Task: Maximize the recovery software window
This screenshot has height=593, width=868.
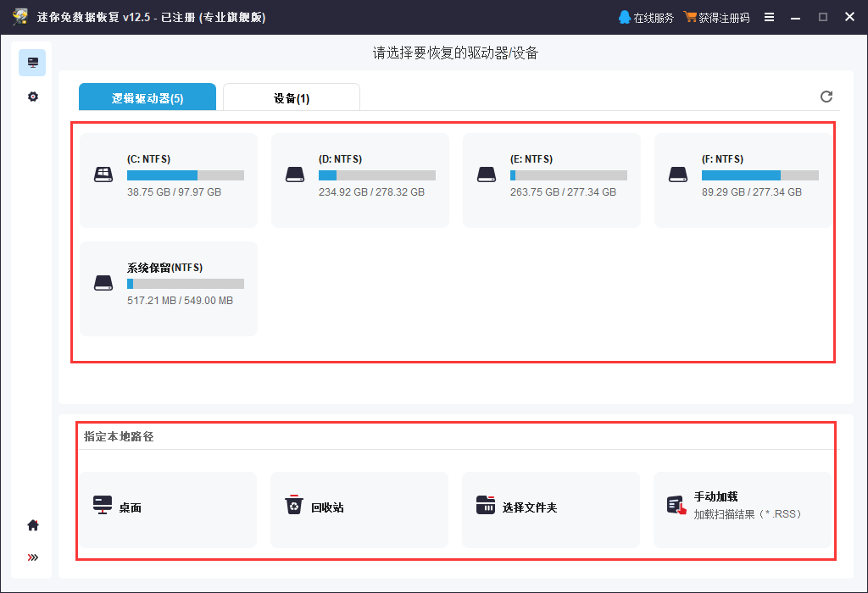Action: coord(822,17)
